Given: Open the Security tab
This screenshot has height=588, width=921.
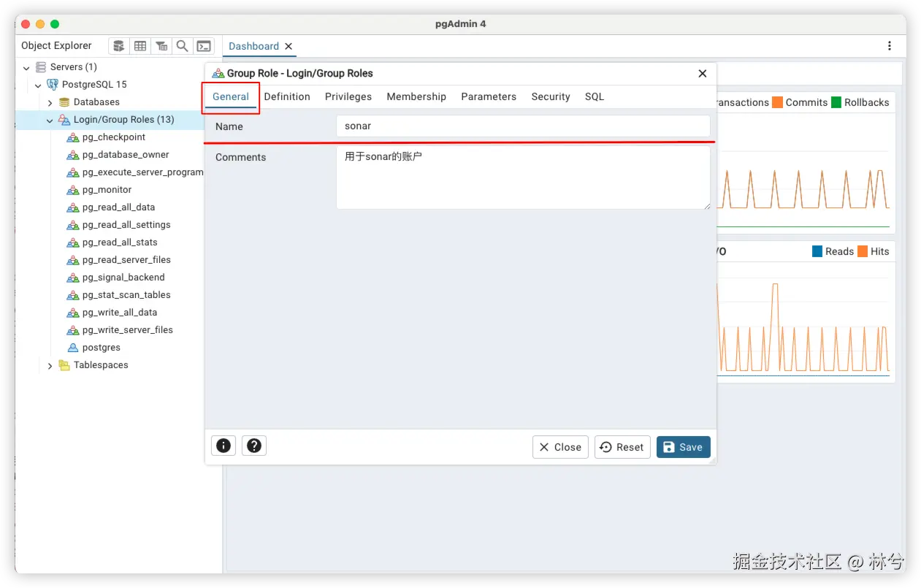Looking at the screenshot, I should click(551, 96).
